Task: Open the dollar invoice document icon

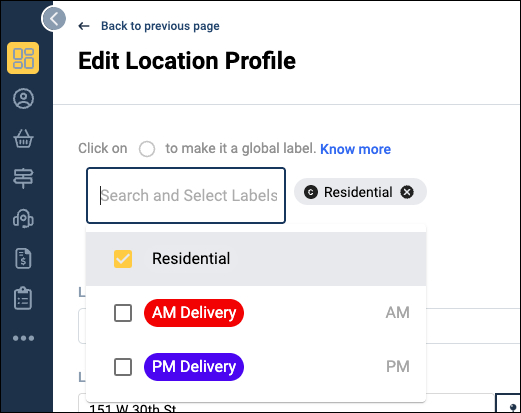Action: [23, 258]
